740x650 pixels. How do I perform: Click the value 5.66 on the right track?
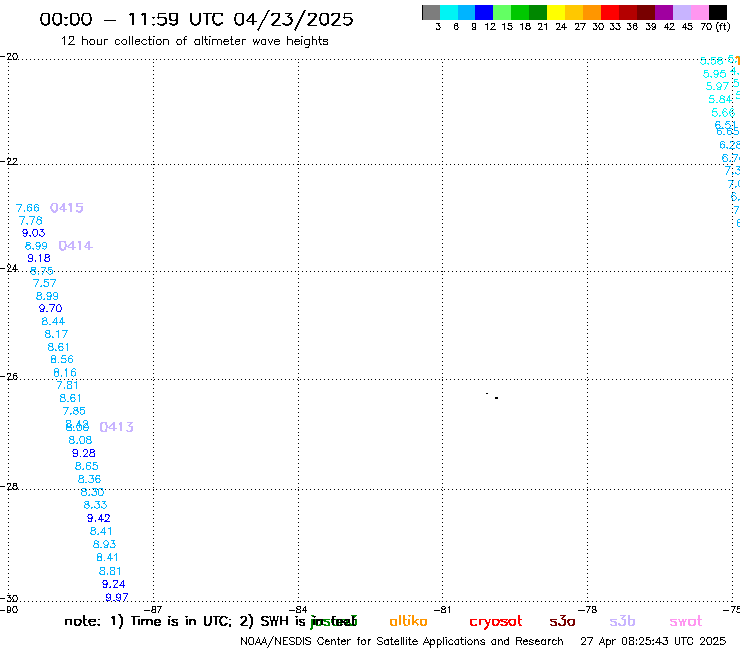point(723,113)
